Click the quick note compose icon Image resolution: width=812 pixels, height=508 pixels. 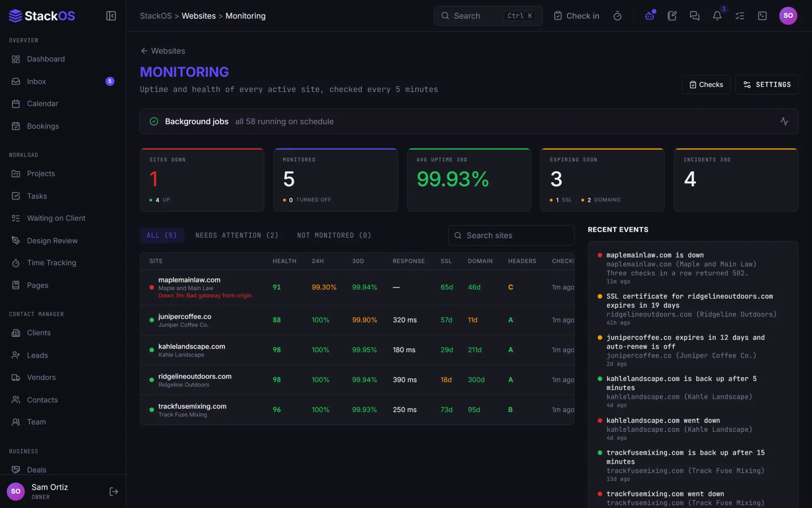click(x=672, y=16)
